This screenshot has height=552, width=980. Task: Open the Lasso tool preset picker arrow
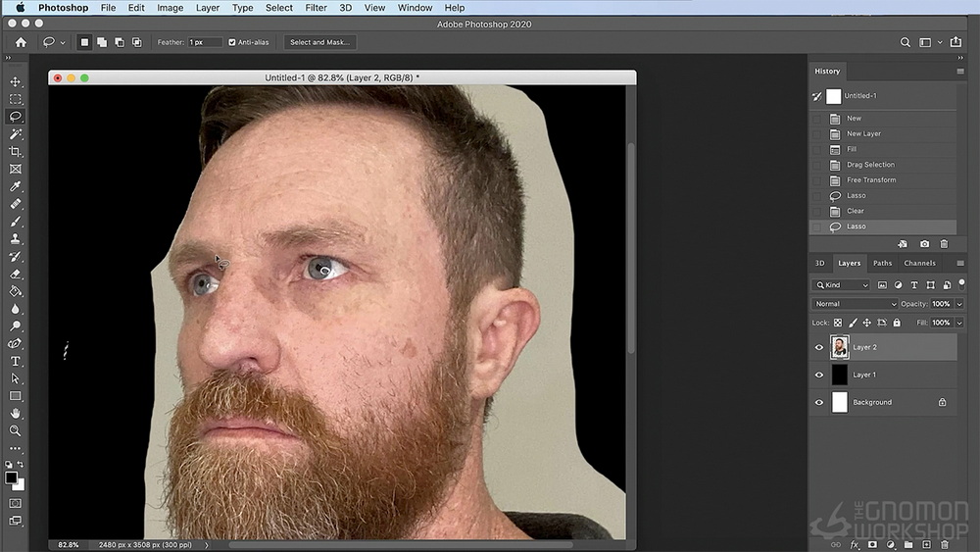(x=63, y=43)
